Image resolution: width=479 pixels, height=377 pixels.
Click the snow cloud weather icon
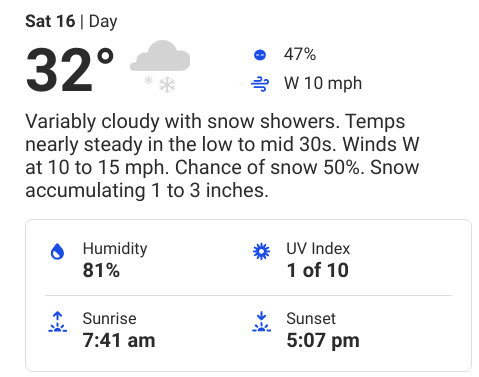pyautogui.click(x=160, y=66)
